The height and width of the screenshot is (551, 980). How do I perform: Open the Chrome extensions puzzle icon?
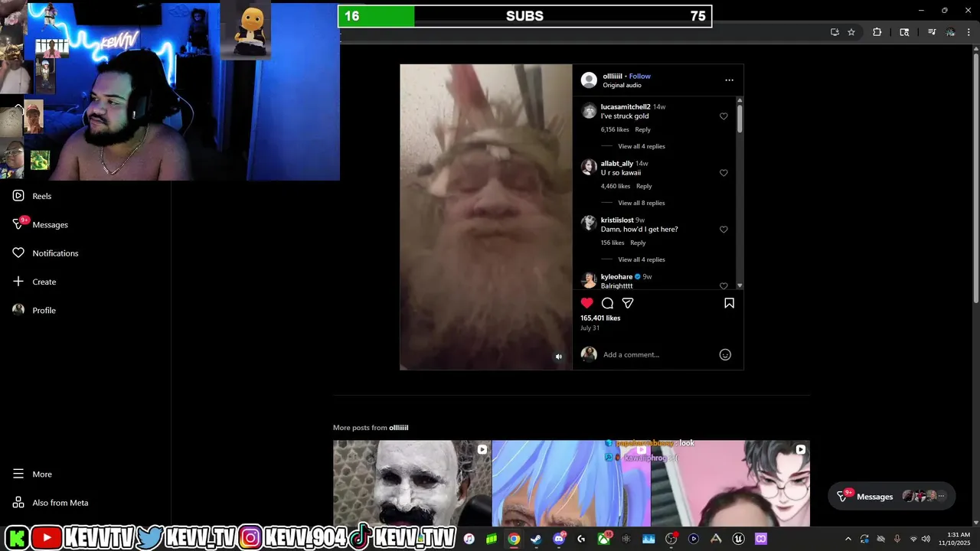[877, 32]
